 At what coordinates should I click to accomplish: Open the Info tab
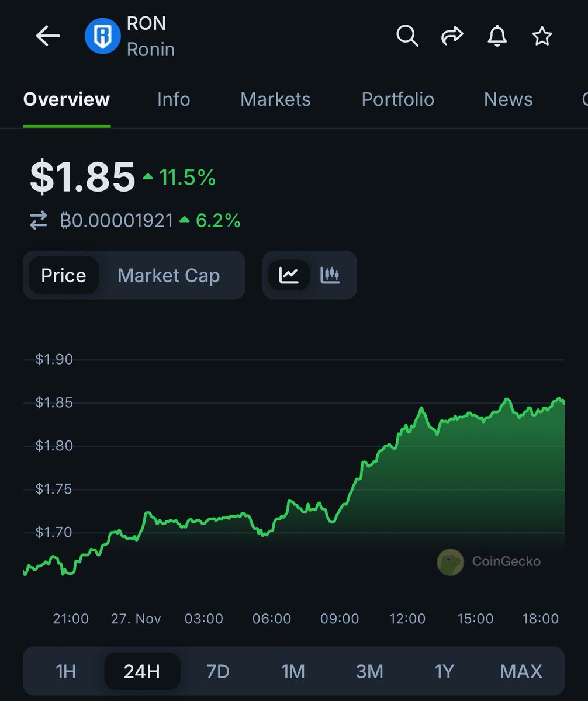pos(174,99)
